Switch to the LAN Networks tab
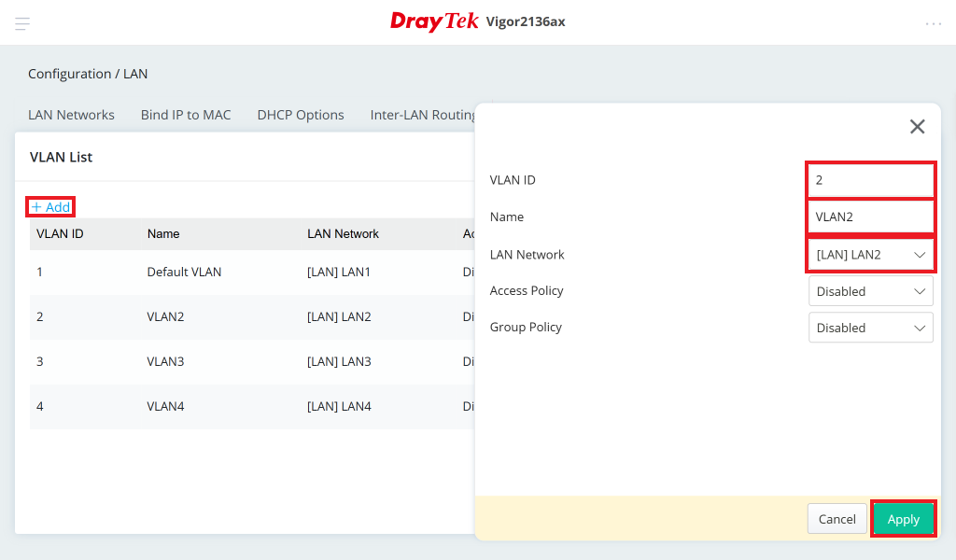Viewport: 956px width, 560px height. (71, 115)
